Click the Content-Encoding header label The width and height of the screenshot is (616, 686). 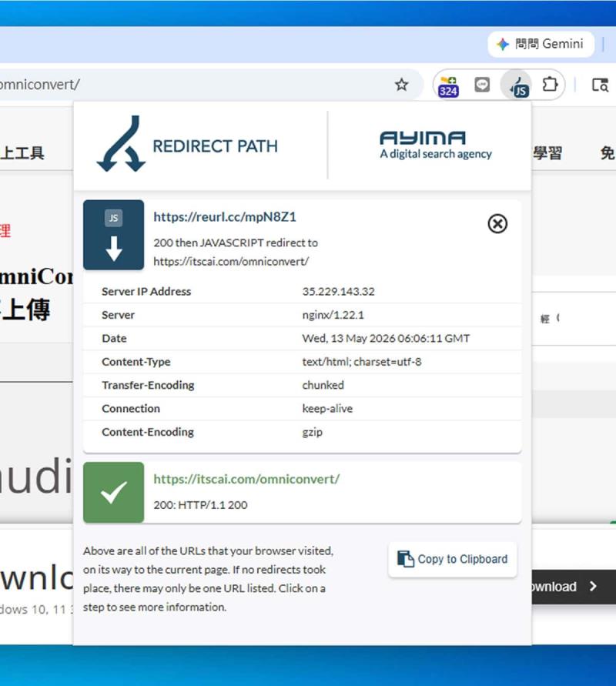click(x=148, y=432)
